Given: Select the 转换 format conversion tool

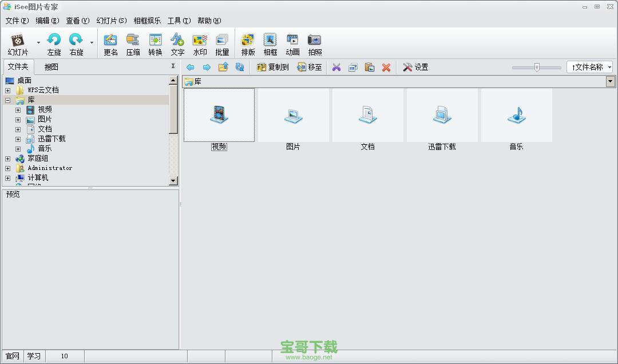Looking at the screenshot, I should (x=155, y=43).
